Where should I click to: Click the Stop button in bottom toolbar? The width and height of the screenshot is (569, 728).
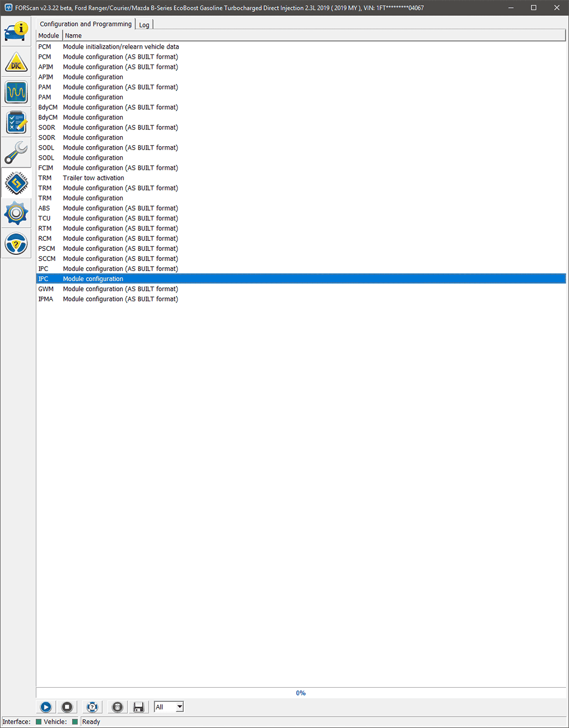point(67,707)
